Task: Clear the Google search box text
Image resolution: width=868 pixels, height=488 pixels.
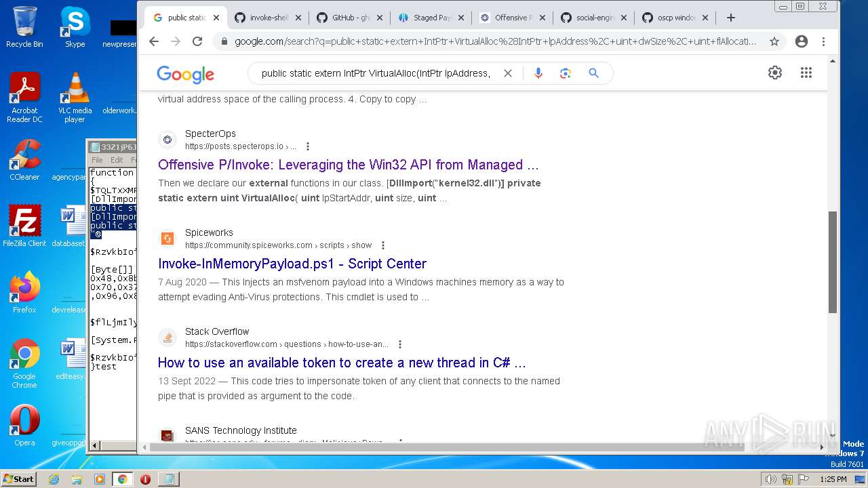Action: (x=507, y=73)
